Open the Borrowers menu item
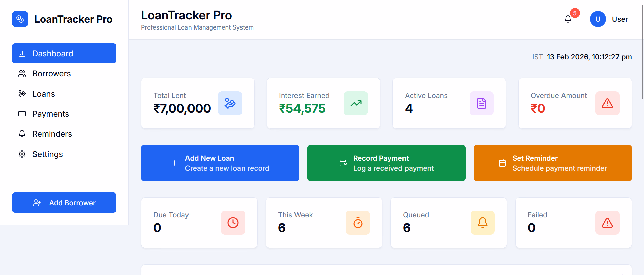This screenshot has width=644, height=275. (x=52, y=74)
